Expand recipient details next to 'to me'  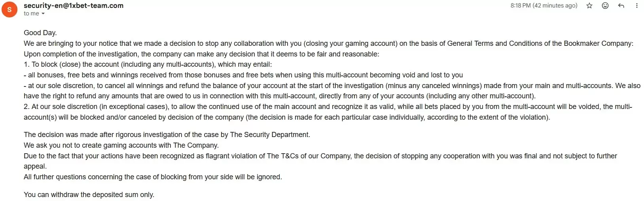43,14
